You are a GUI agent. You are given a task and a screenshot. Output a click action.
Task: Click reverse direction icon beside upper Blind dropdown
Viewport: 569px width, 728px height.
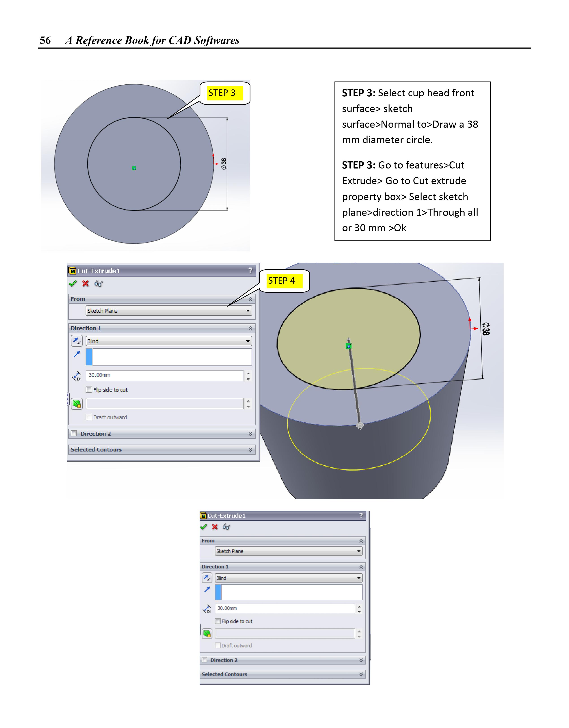click(x=77, y=341)
